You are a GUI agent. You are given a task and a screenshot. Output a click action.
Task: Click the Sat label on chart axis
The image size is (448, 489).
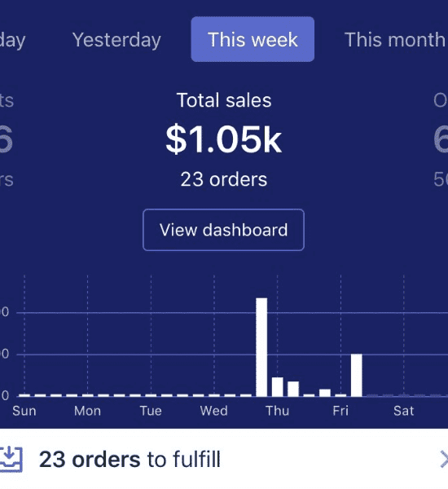tap(404, 411)
